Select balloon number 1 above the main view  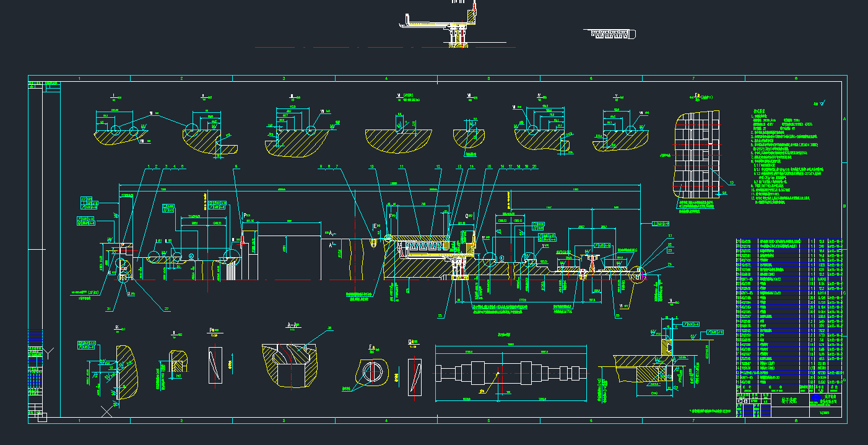[149, 167]
